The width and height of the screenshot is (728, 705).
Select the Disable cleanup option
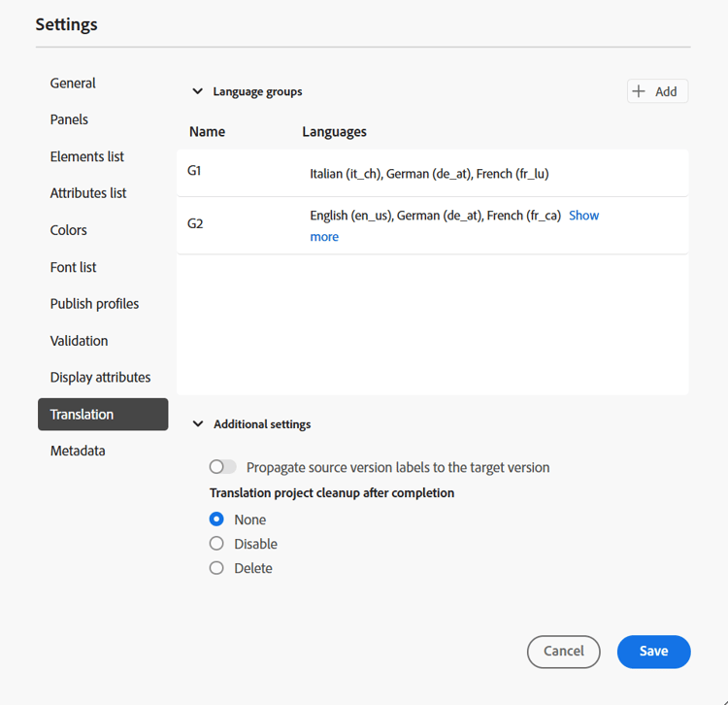pyautogui.click(x=216, y=544)
